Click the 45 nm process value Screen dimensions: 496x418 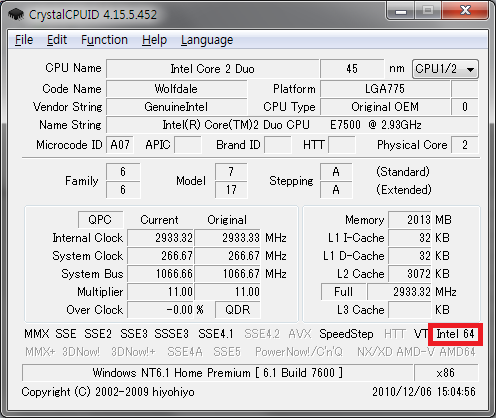(352, 69)
